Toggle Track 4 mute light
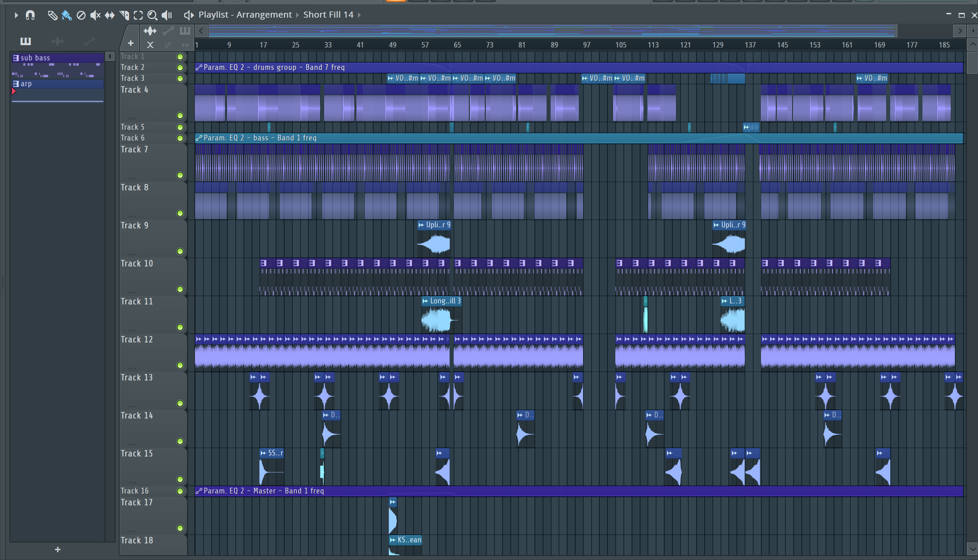This screenshot has height=560, width=978. 180,115
